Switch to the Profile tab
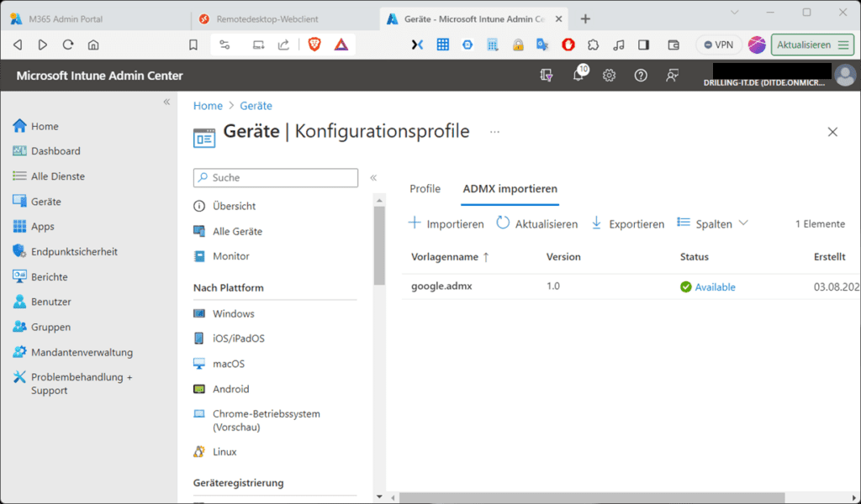861x504 pixels. pos(425,189)
